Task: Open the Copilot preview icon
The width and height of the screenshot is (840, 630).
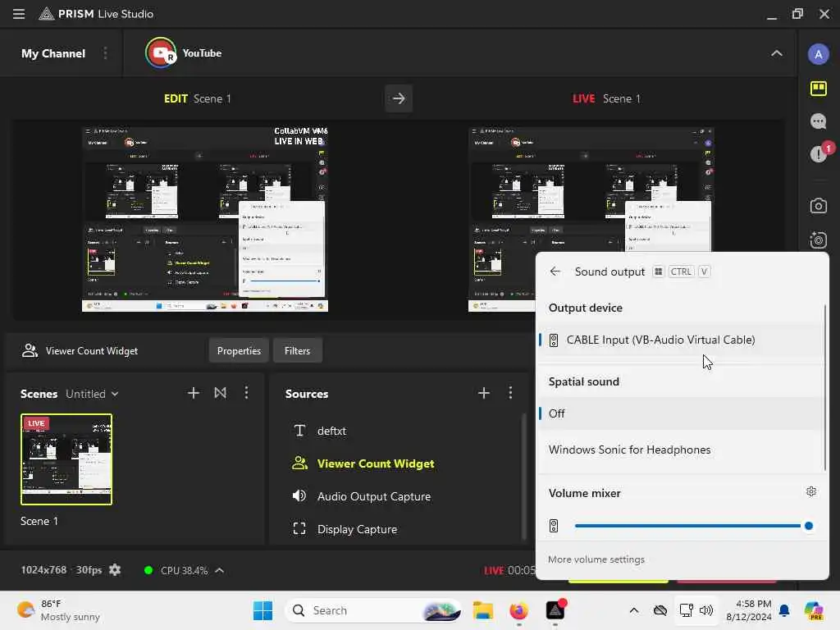Action: click(x=813, y=610)
